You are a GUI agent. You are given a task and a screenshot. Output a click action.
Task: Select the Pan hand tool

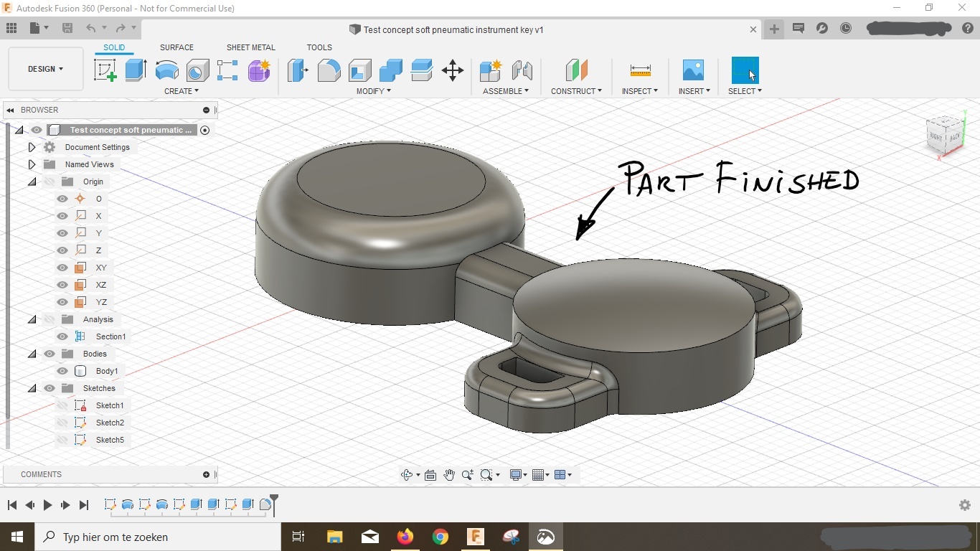coord(449,475)
